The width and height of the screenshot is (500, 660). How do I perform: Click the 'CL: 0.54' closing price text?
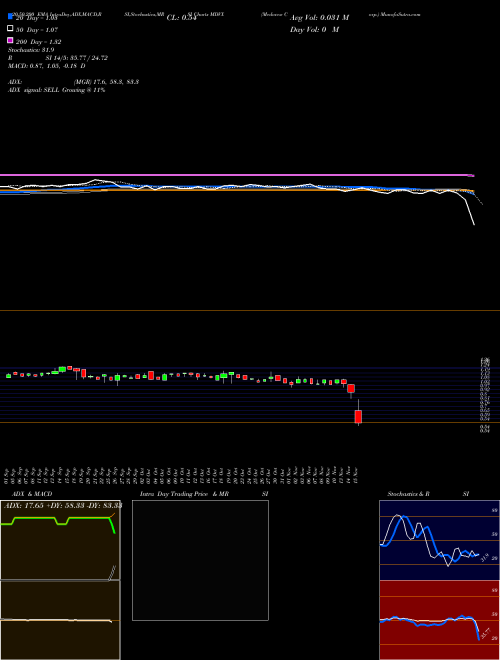(182, 18)
